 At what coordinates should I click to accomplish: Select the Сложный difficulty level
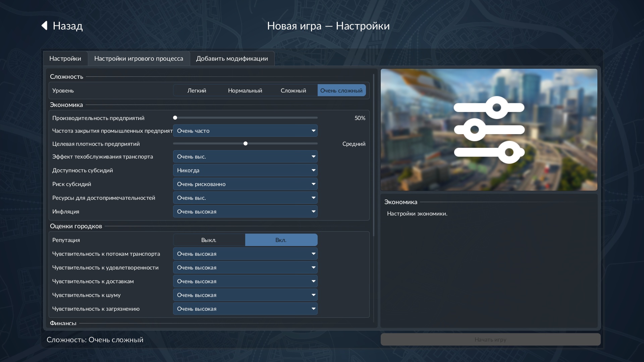coord(293,90)
